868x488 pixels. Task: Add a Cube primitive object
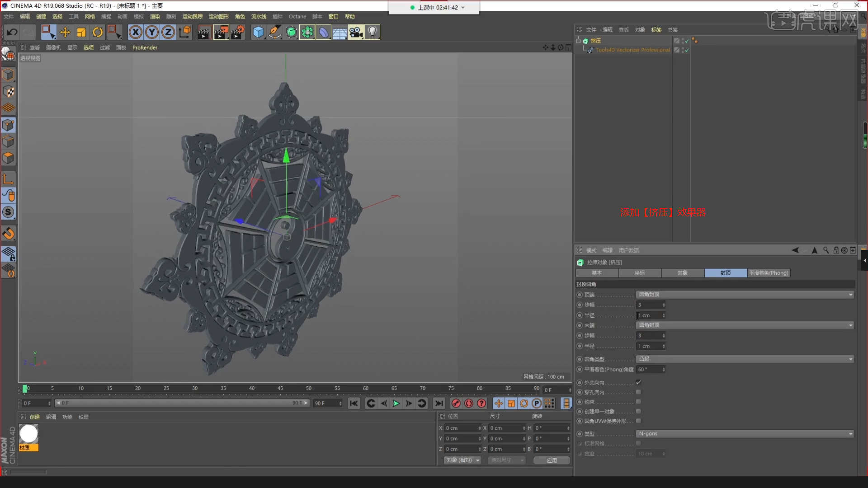point(258,32)
